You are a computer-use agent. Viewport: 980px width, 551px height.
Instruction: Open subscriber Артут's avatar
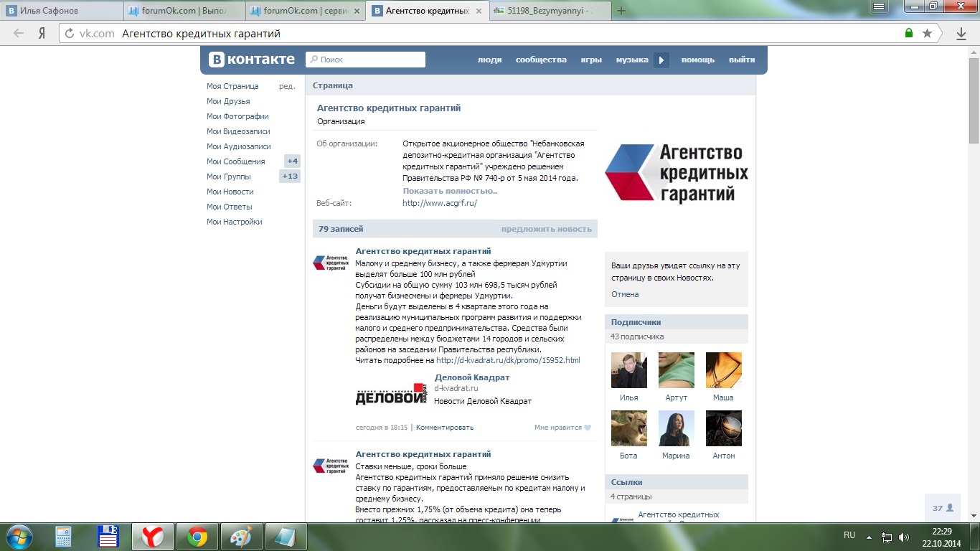(x=677, y=370)
